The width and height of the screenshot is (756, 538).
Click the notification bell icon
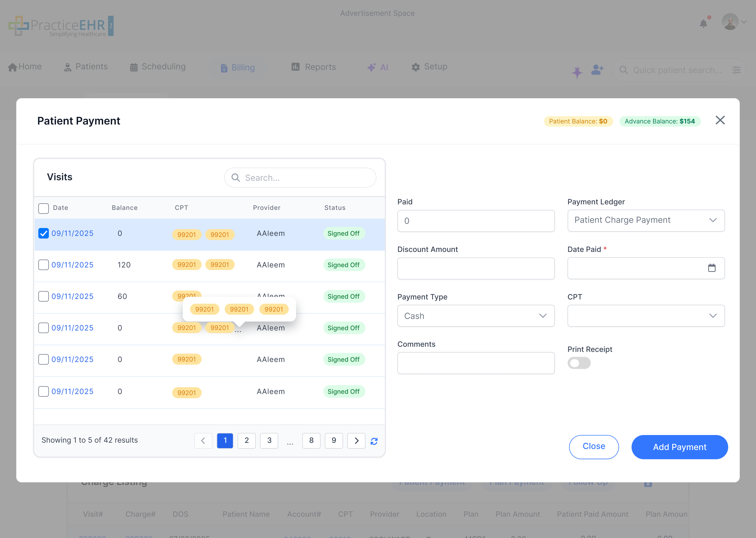point(704,23)
